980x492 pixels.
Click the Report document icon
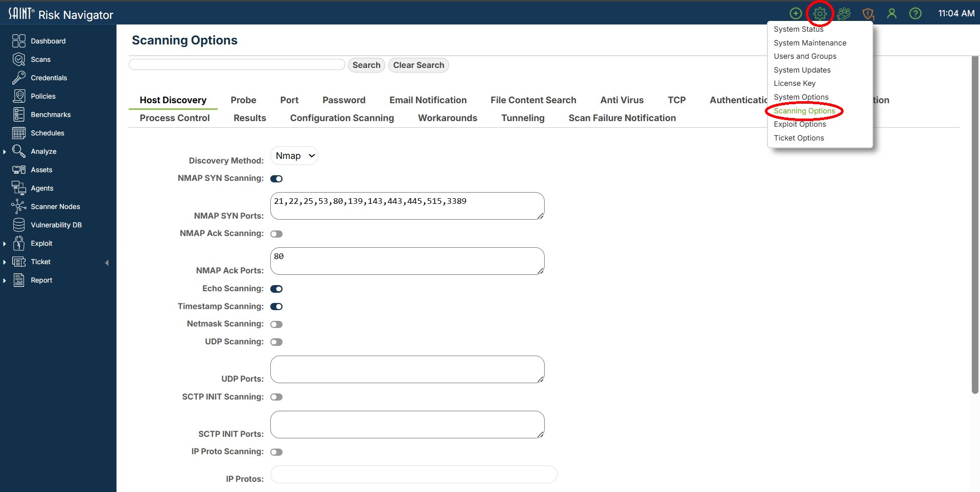19,280
